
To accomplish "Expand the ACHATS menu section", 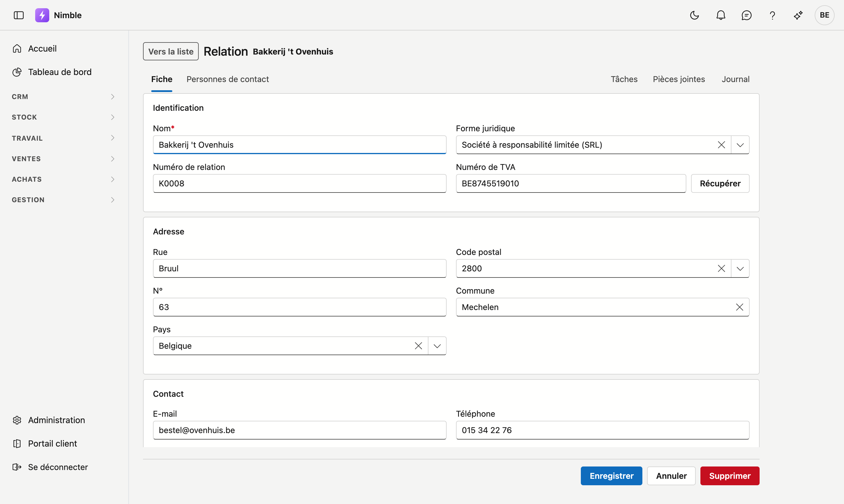I will [64, 179].
